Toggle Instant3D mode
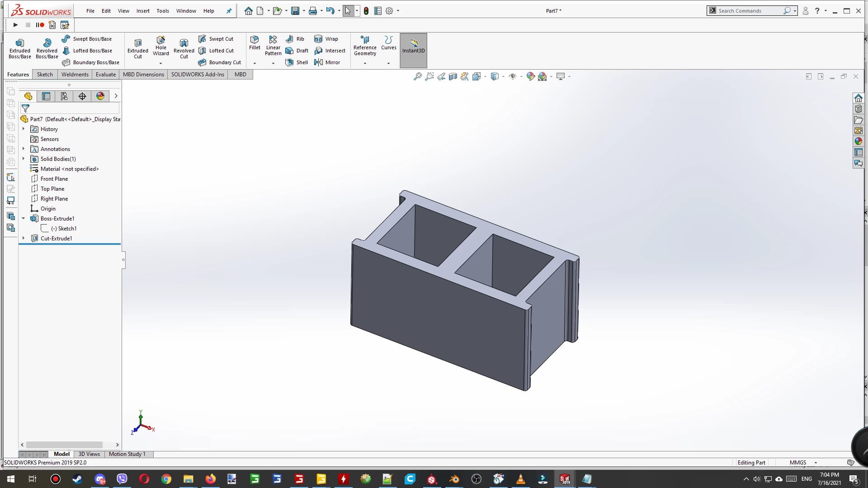The image size is (868, 488). (x=413, y=50)
